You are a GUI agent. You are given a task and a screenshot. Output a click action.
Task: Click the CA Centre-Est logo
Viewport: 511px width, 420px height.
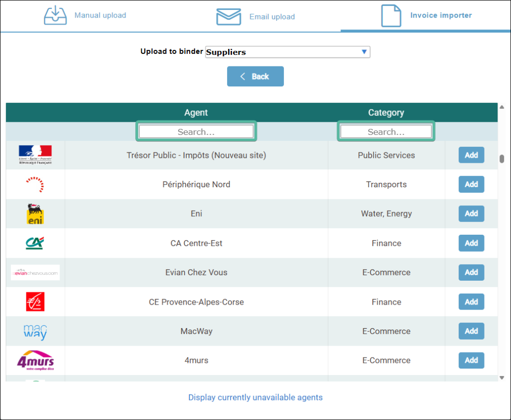[35, 243]
